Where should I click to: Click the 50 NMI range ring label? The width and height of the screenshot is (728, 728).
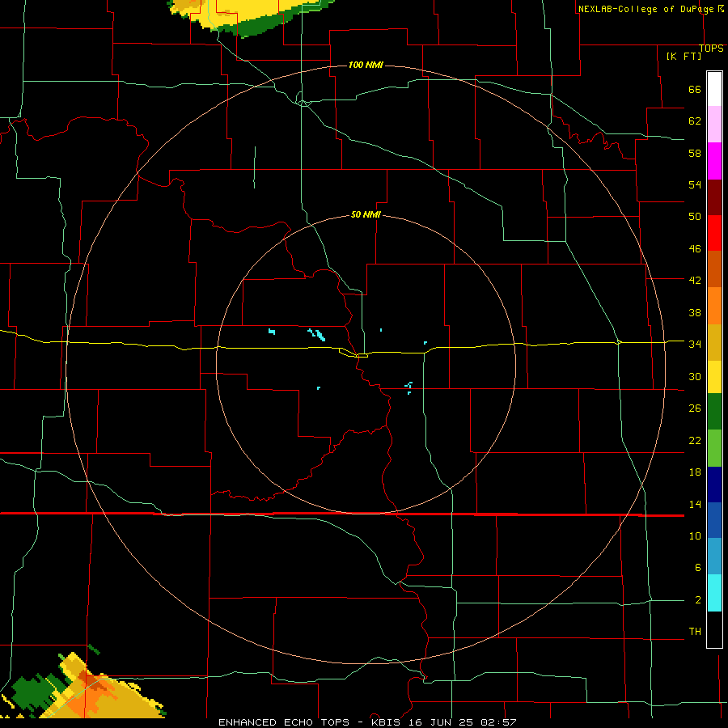(366, 214)
